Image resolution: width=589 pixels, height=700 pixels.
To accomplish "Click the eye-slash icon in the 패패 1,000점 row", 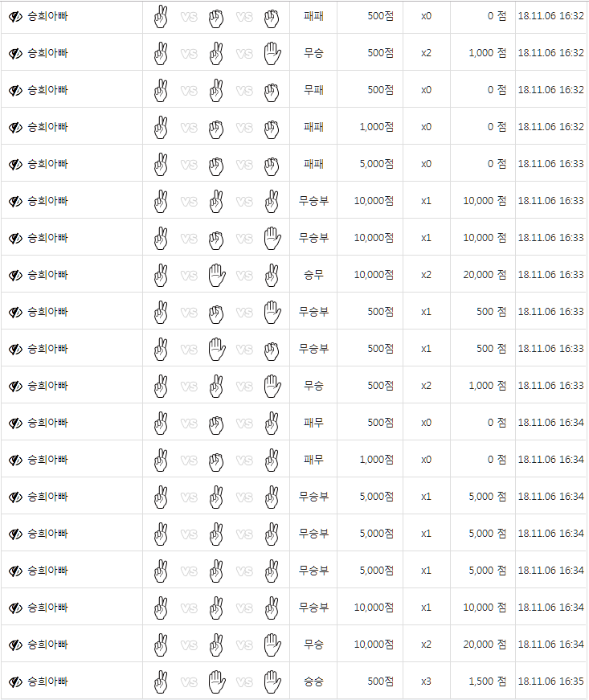I will click(15, 127).
